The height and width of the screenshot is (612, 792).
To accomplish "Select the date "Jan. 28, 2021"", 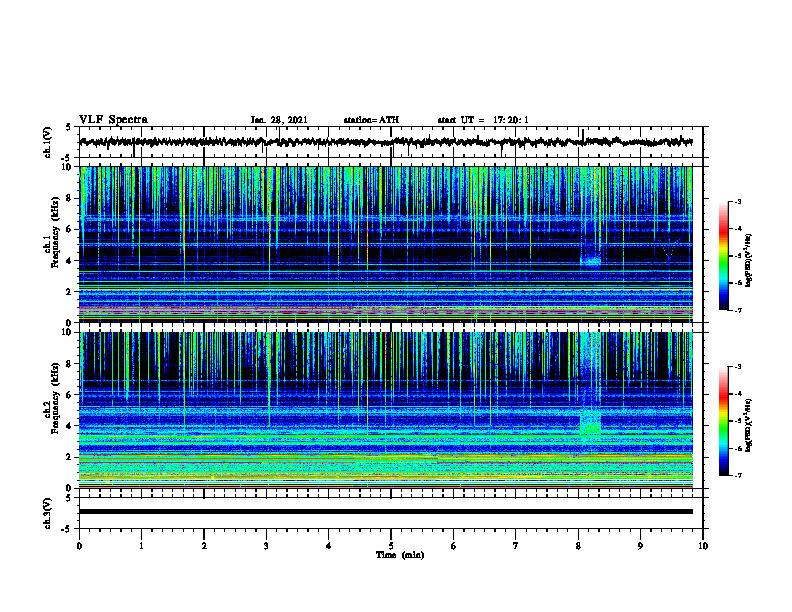I will (x=279, y=120).
